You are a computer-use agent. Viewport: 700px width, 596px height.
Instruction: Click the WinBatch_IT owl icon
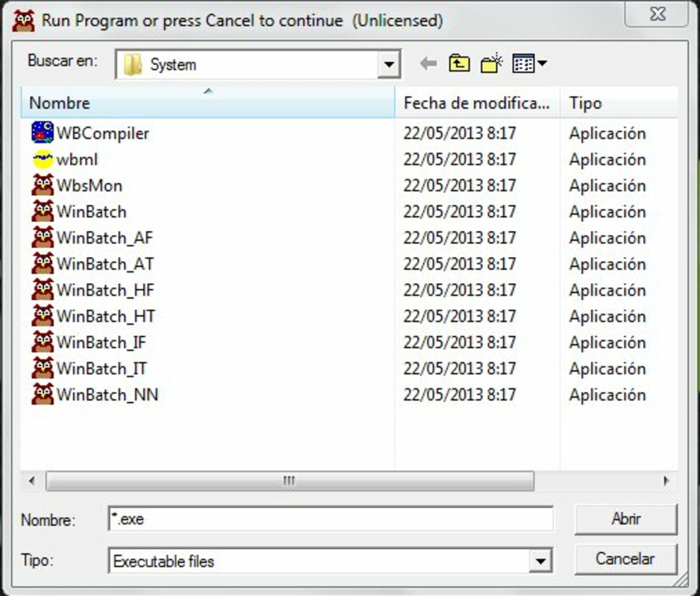coord(42,367)
